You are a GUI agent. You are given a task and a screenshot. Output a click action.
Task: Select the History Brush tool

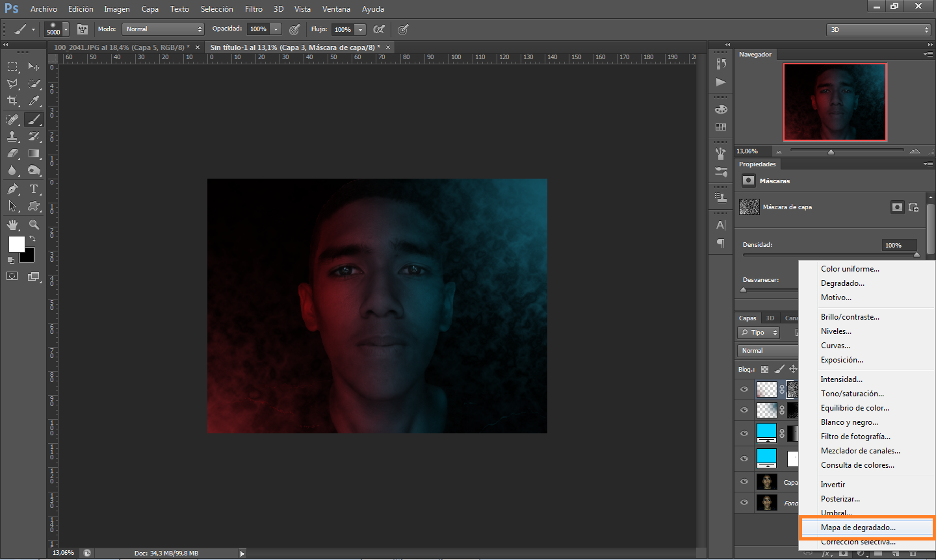[x=34, y=136]
